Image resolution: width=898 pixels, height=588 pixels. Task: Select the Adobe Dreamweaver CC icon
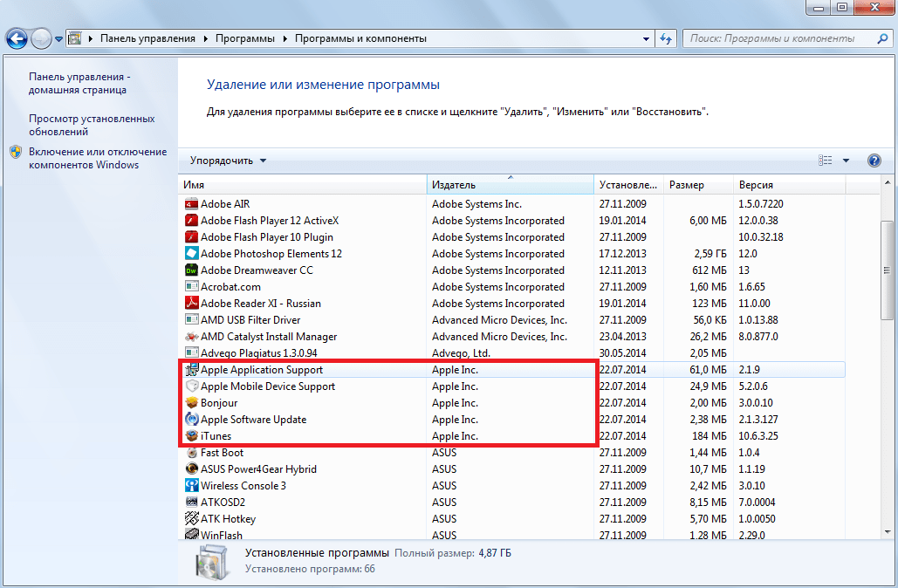[x=192, y=270]
